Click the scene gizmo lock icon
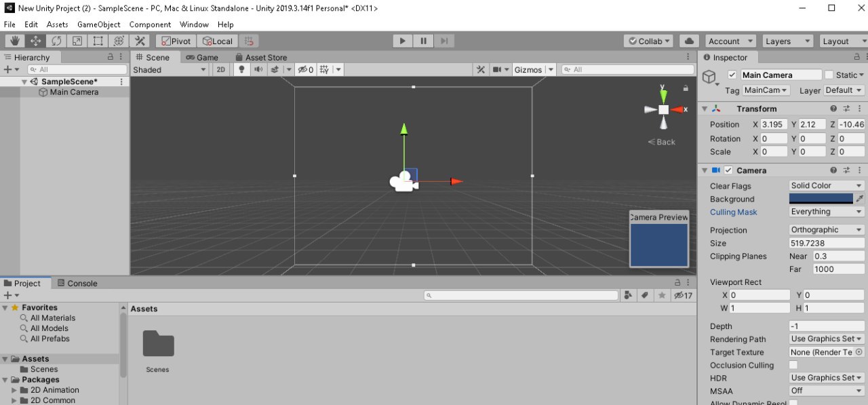Image resolution: width=868 pixels, height=405 pixels. click(x=686, y=88)
